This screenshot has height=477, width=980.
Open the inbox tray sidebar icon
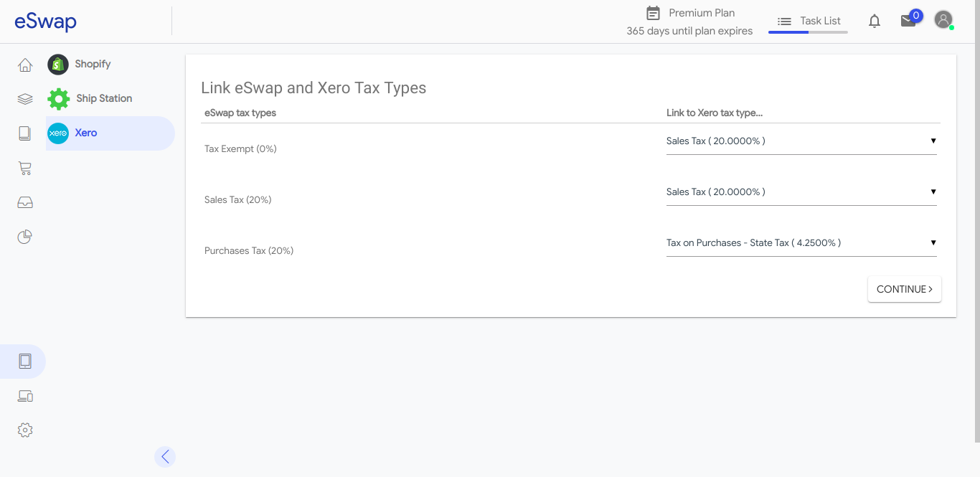pyautogui.click(x=25, y=202)
